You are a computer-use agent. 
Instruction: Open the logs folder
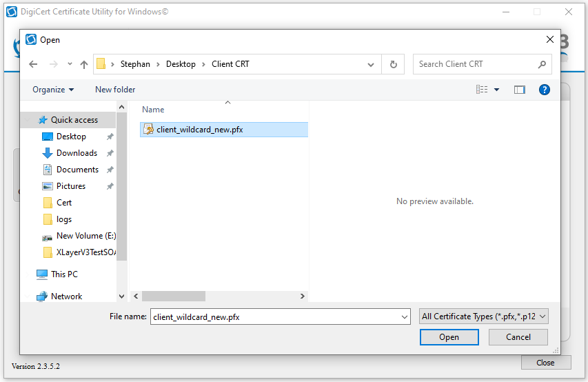64,219
